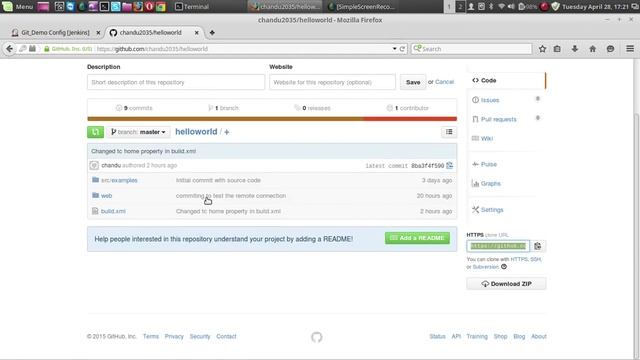Viewport: 640px width, 360px height.
Task: Open the src/examples folder
Action: pos(119,180)
